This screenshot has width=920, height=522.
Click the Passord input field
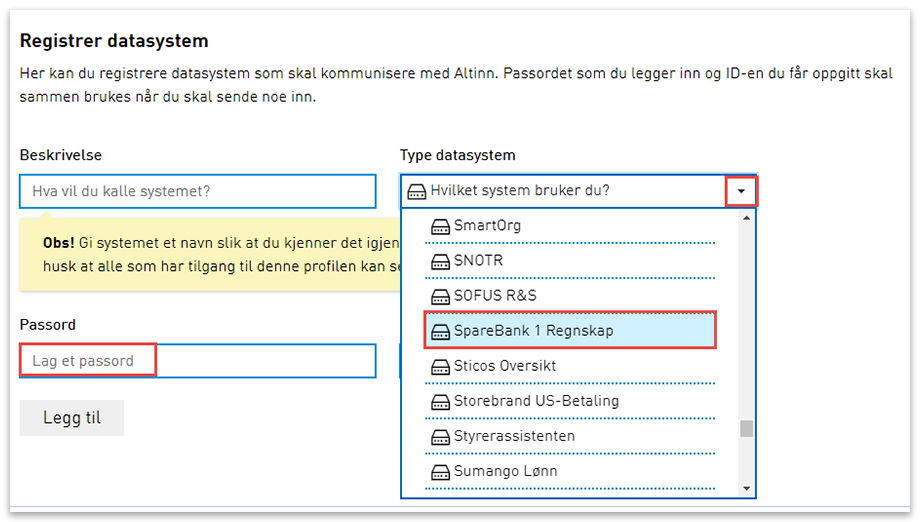pyautogui.click(x=198, y=361)
